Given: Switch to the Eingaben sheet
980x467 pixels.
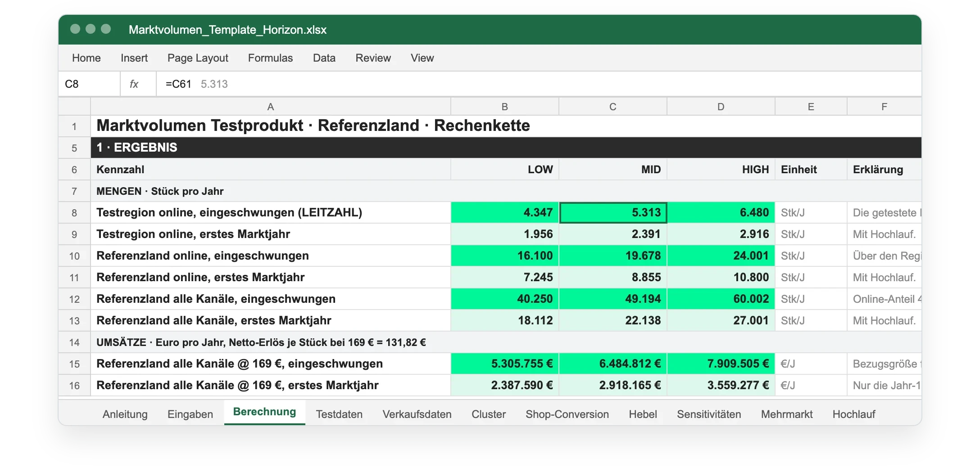Looking at the screenshot, I should pos(190,414).
